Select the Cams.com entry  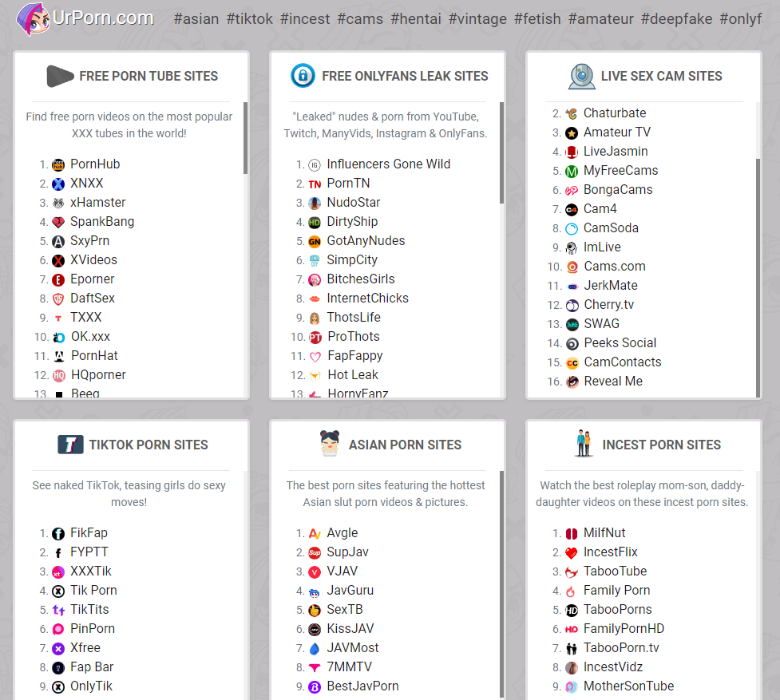coord(615,267)
